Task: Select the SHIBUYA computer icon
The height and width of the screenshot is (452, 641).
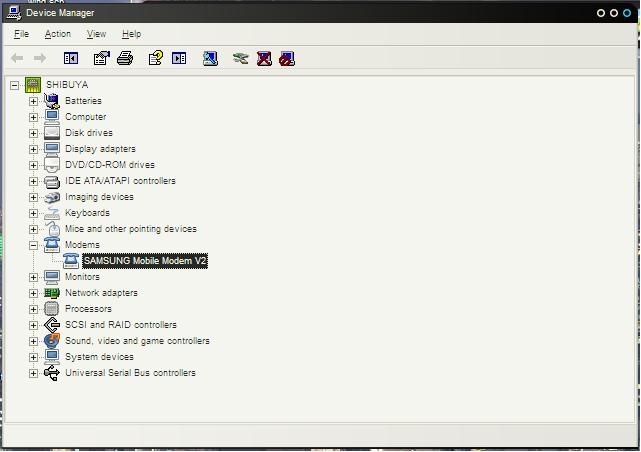Action: pyautogui.click(x=33, y=85)
